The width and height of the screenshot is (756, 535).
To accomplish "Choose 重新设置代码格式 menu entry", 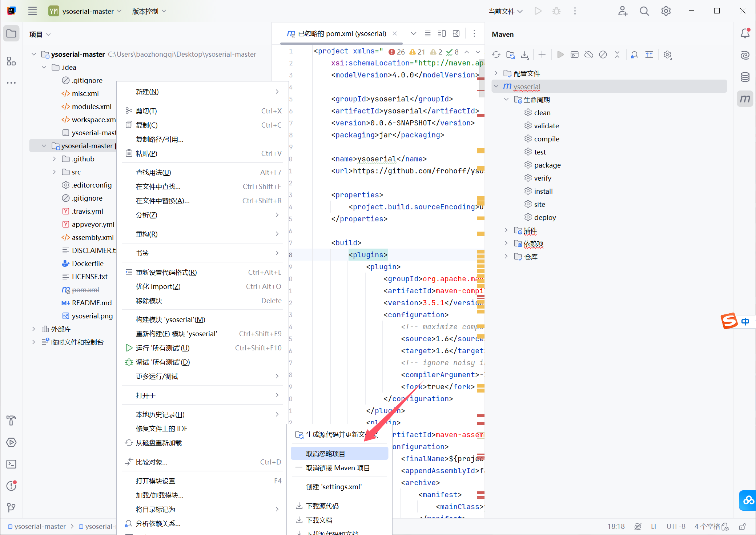I will pyautogui.click(x=166, y=272).
